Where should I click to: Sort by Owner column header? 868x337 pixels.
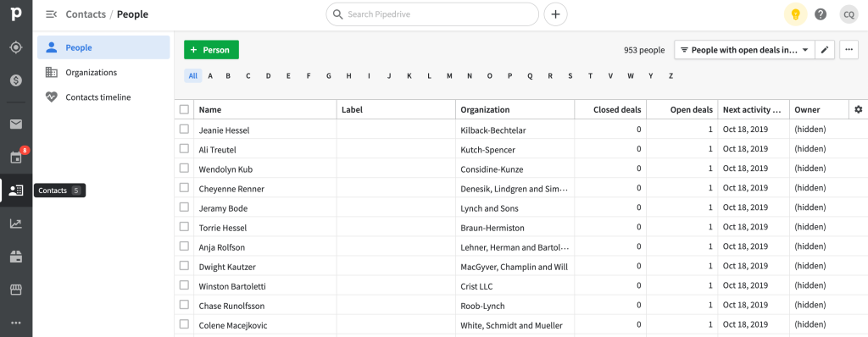819,109
